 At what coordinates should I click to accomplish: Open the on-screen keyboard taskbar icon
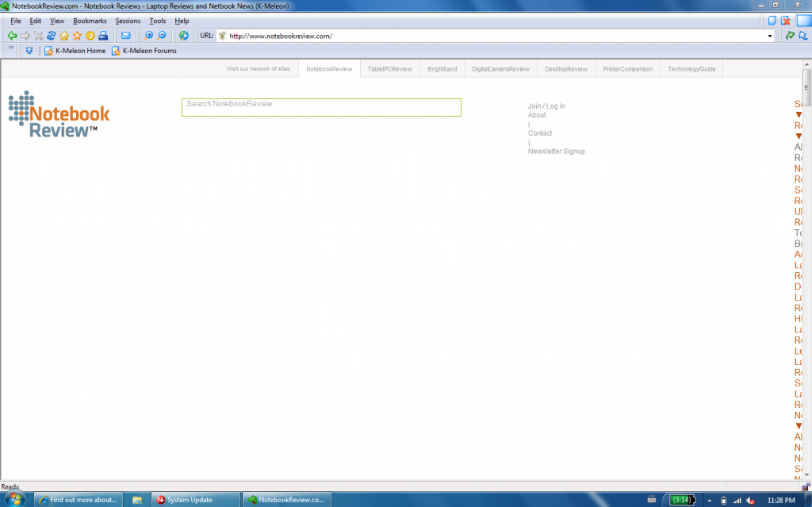tap(652, 500)
